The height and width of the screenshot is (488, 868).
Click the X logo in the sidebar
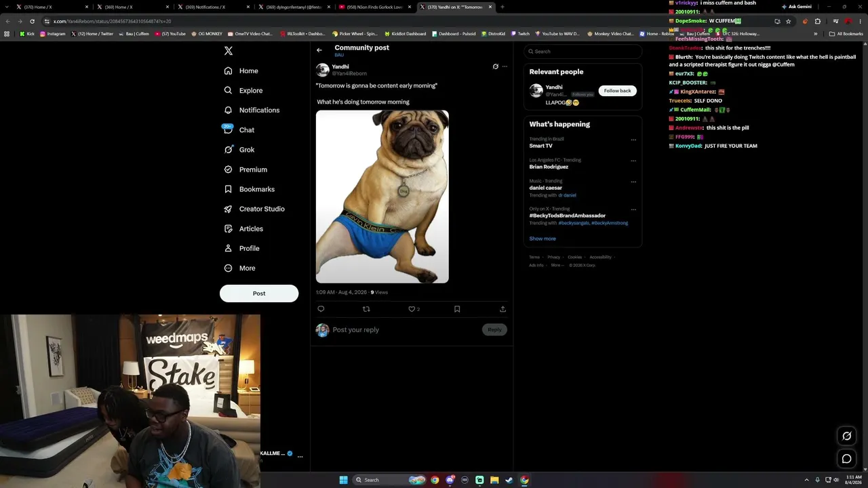[229, 51]
